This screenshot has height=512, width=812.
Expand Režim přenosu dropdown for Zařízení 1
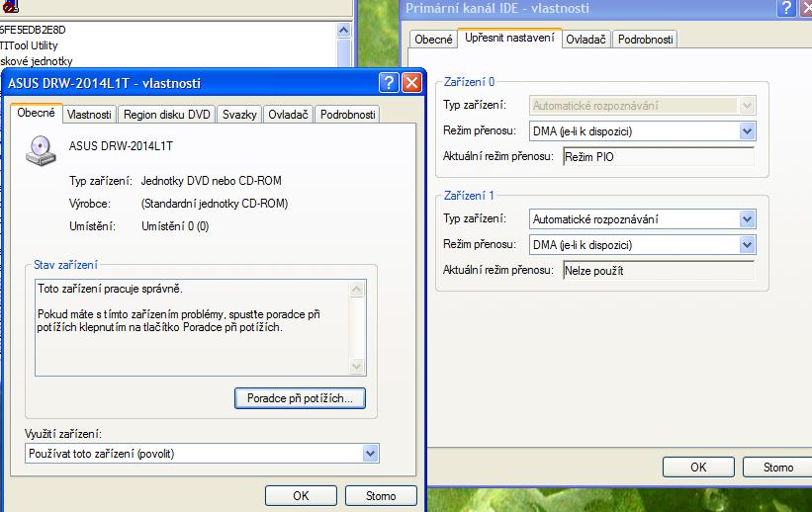[747, 245]
